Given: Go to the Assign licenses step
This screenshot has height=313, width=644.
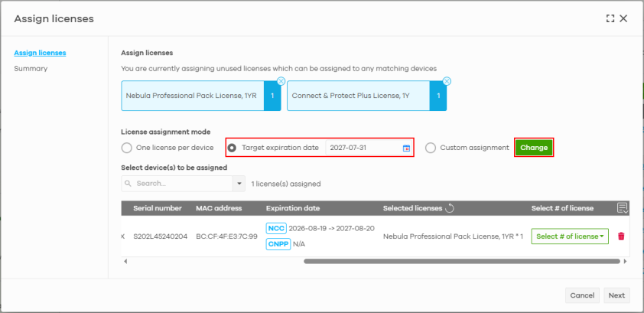Looking at the screenshot, I should pyautogui.click(x=41, y=53).
